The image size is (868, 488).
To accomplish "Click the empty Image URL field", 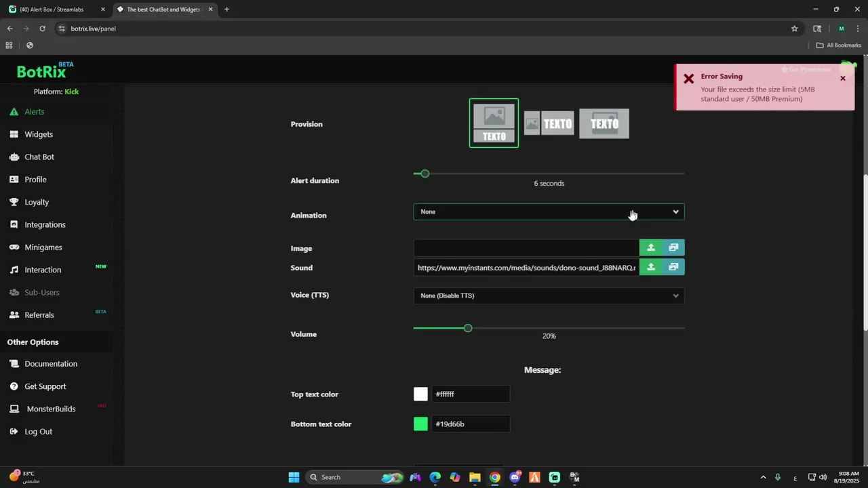I will point(526,247).
